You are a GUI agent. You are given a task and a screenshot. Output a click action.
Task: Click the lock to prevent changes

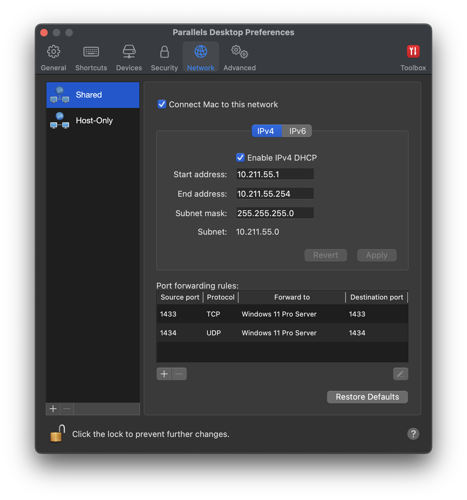point(57,433)
